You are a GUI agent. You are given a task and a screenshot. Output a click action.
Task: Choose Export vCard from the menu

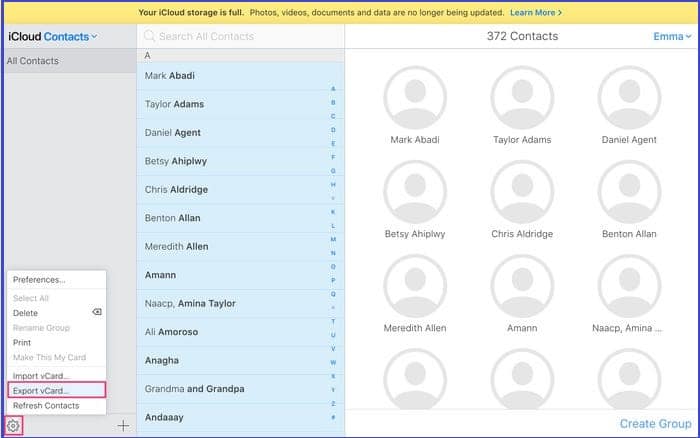(x=57, y=390)
